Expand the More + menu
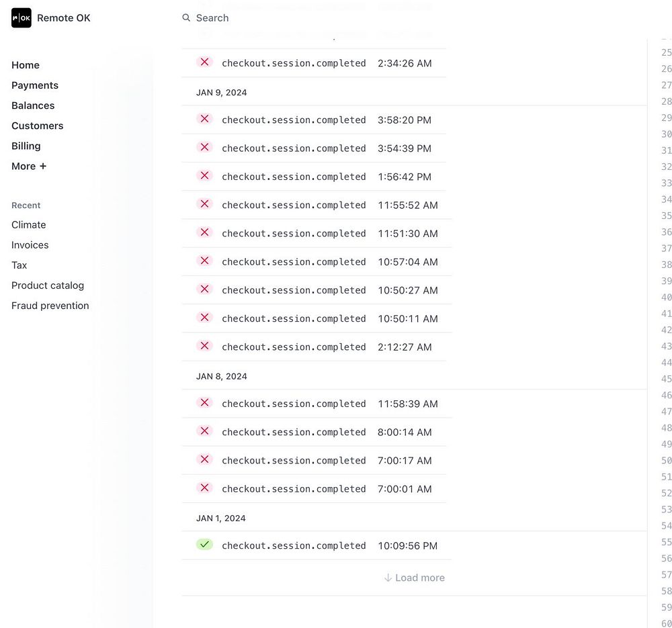Screen dimensions: 672x628 pyautogui.click(x=29, y=166)
